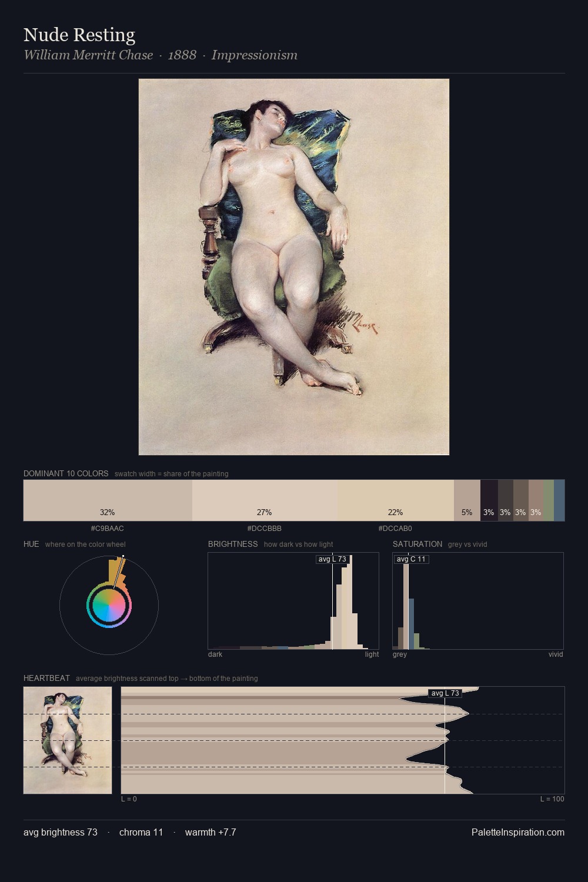Select the blue-grey swatch at palette end

559,500
